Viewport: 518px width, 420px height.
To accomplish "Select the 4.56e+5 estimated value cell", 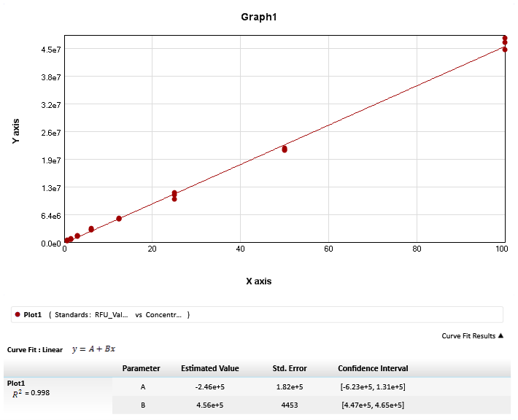I will tap(209, 405).
